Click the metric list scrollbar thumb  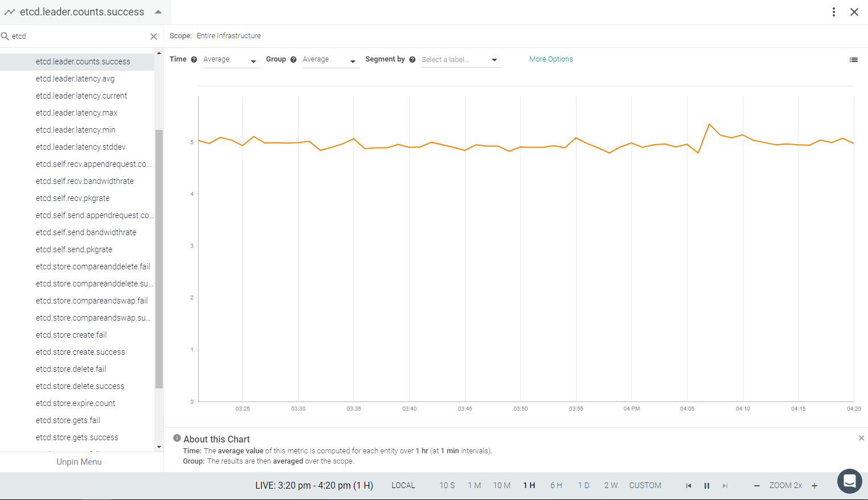click(x=159, y=259)
